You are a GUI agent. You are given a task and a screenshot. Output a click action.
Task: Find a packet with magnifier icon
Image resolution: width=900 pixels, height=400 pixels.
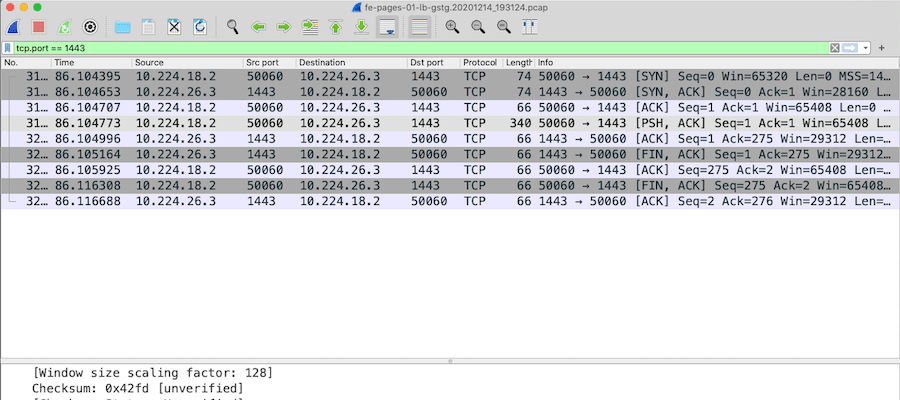(232, 27)
